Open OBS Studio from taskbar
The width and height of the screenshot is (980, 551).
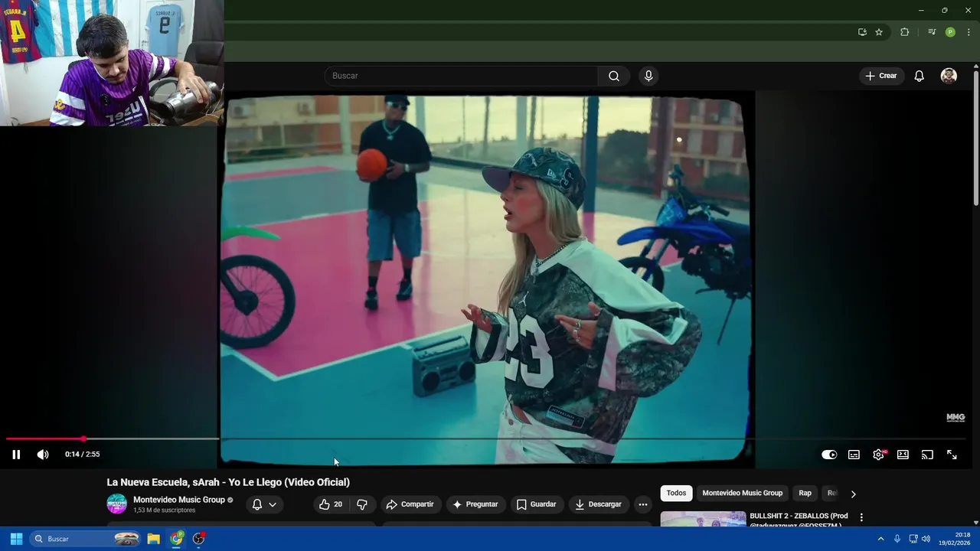point(199,539)
